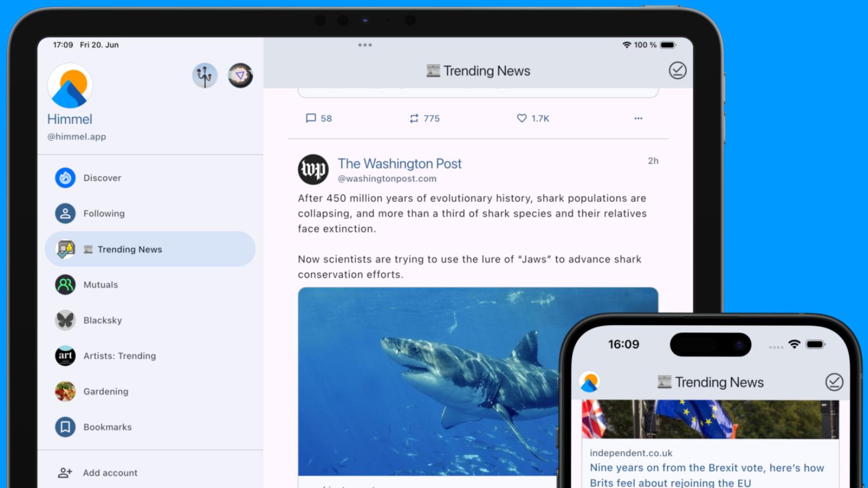The height and width of the screenshot is (488, 868).
Task: Reply to the post with 58 comments
Action: 311,118
